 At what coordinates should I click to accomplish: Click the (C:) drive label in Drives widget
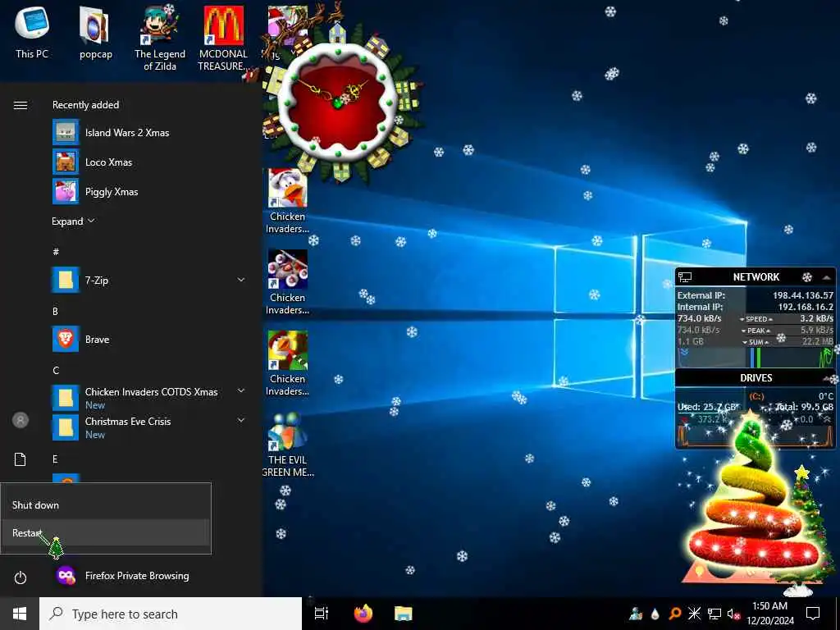(756, 396)
